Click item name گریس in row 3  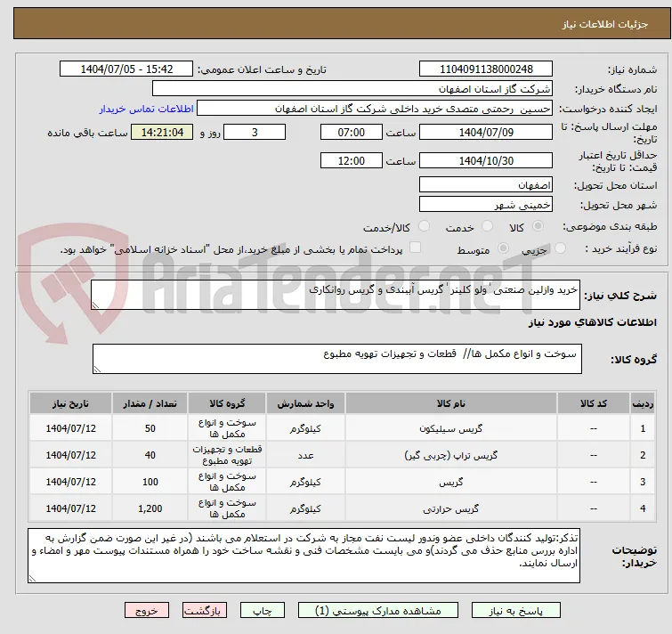[x=451, y=482]
